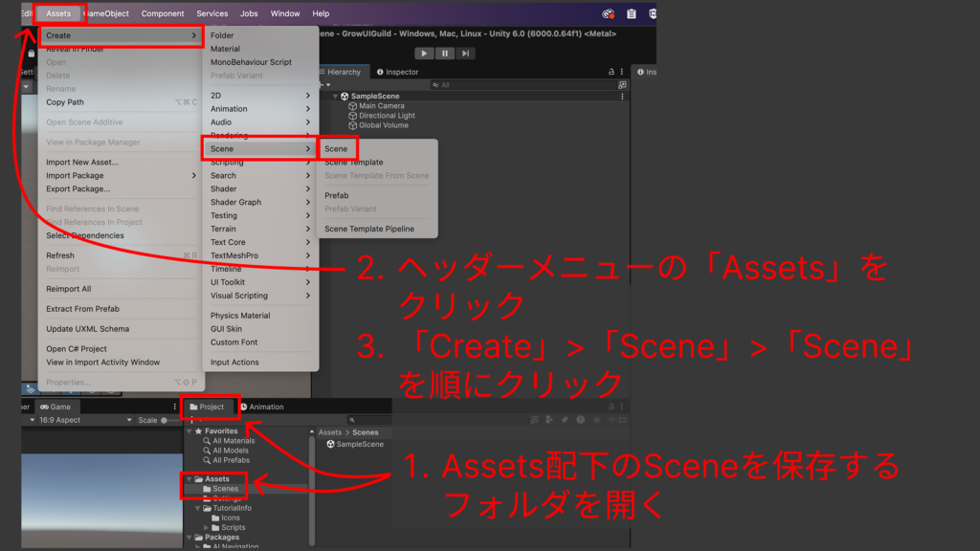
Task: Open the Hierarchy panel kebab menu
Action: (622, 72)
